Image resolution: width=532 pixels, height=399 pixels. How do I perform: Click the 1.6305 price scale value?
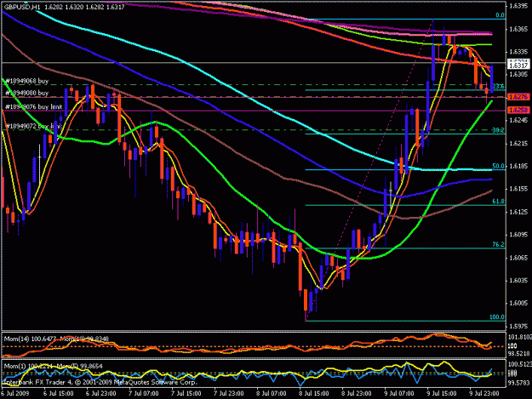point(518,74)
